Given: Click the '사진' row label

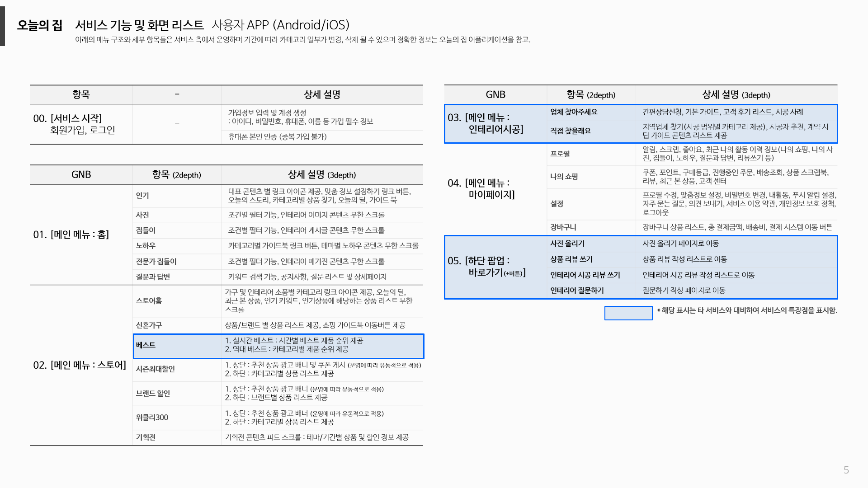Looking at the screenshot, I should tap(142, 215).
